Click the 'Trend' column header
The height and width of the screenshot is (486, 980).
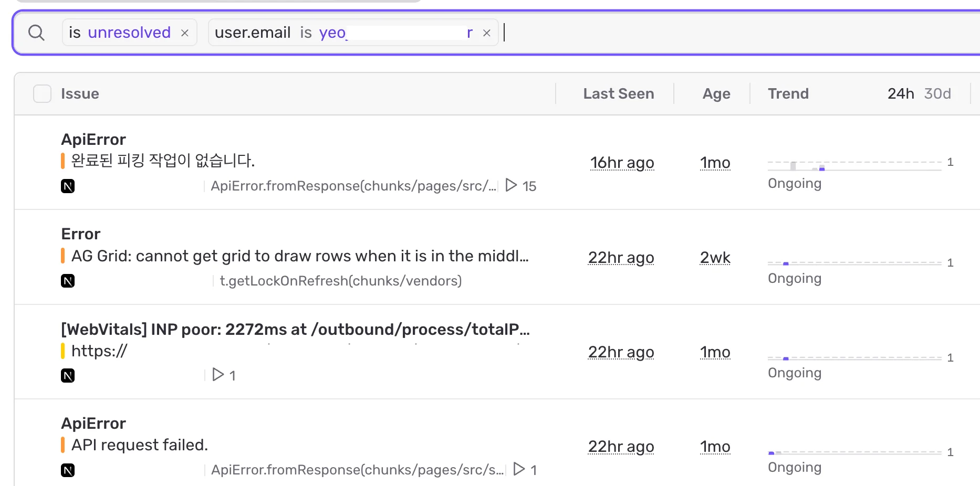[788, 93]
